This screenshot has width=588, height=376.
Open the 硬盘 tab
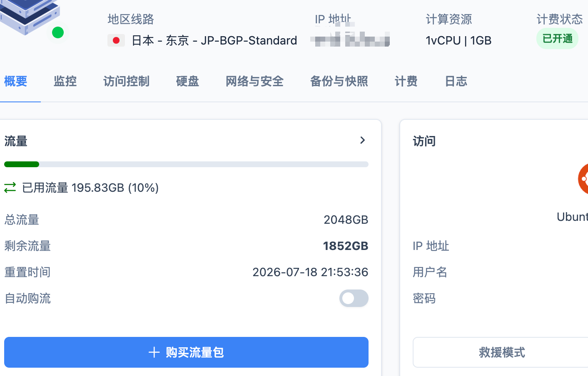188,81
